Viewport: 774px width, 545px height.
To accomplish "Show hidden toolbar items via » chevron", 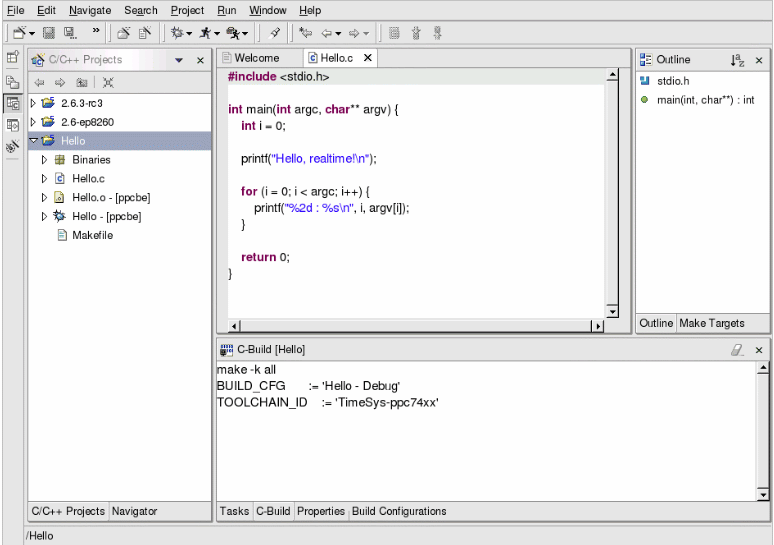I will [96, 31].
